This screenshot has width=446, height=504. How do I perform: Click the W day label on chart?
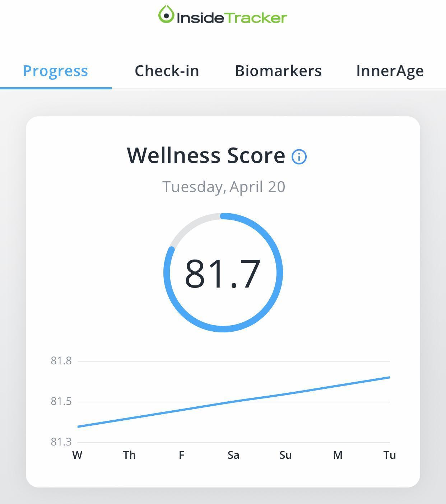coord(77,455)
